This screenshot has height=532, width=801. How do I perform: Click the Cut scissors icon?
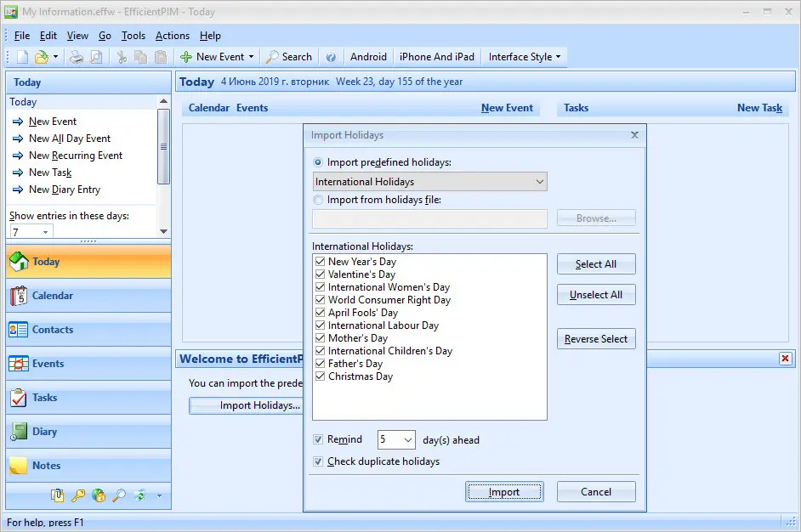tap(122, 57)
